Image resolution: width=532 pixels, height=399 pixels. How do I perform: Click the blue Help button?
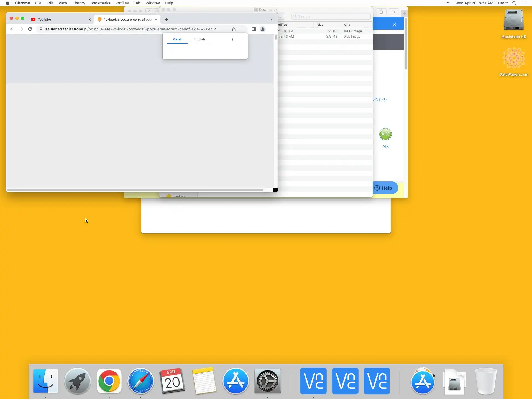384,188
